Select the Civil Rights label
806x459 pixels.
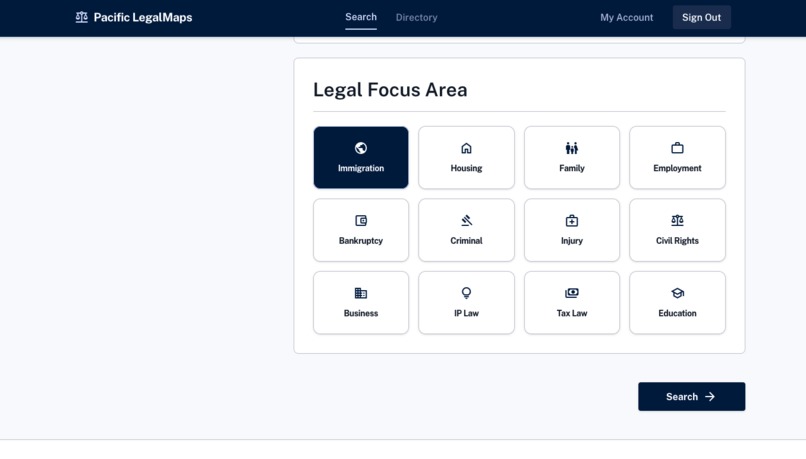[677, 241]
